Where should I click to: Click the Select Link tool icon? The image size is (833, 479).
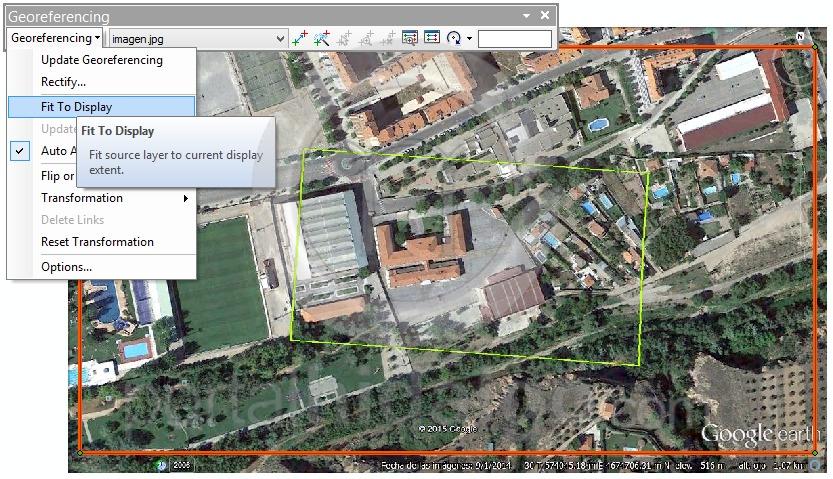point(344,38)
